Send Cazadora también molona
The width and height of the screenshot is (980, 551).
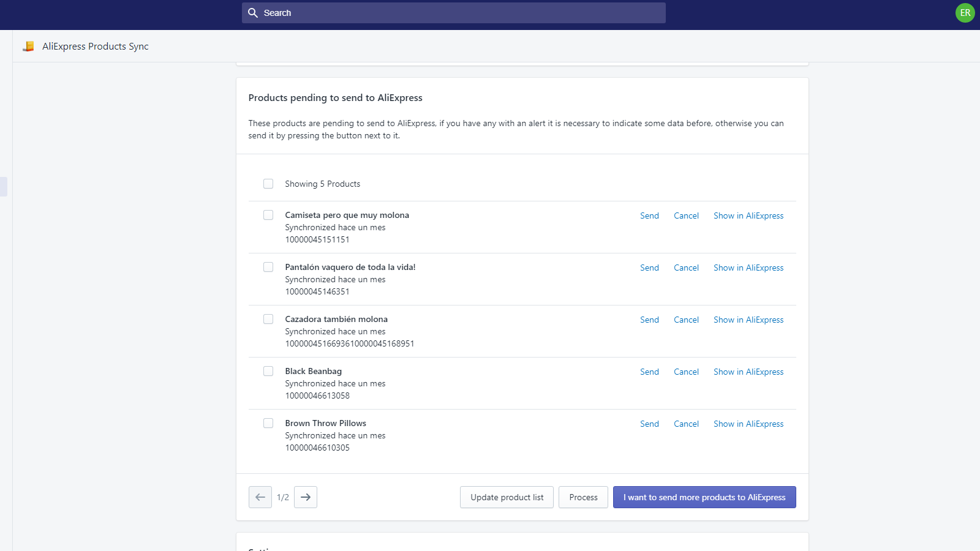(649, 320)
